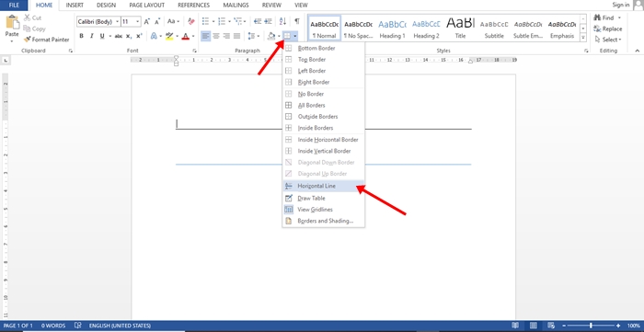
Task: Open the Paste options dropdown arrow
Action: pyautogui.click(x=12, y=41)
